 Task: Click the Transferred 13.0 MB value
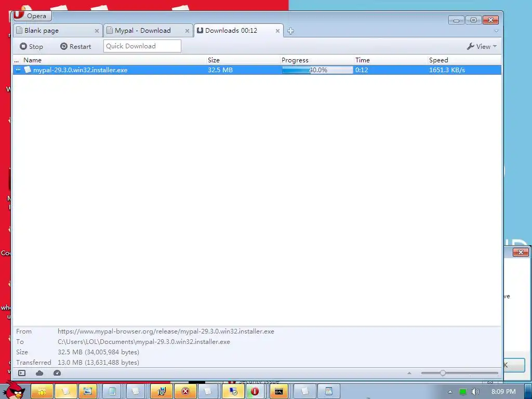click(x=98, y=362)
